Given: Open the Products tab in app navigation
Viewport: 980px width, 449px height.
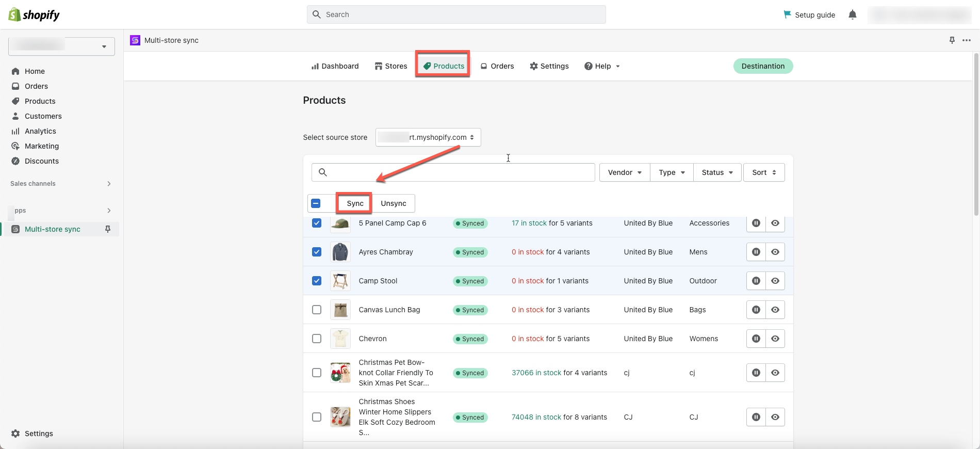Looking at the screenshot, I should [444, 66].
